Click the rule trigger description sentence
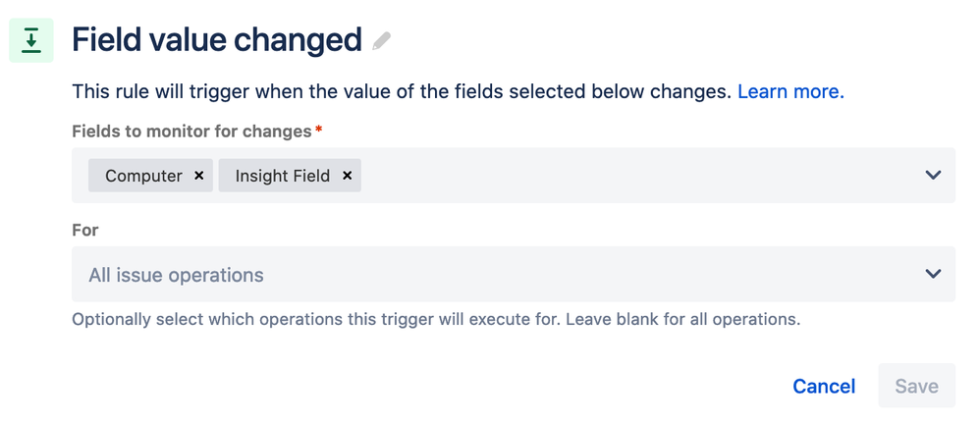Screen dimensions: 980x423 pos(402,92)
